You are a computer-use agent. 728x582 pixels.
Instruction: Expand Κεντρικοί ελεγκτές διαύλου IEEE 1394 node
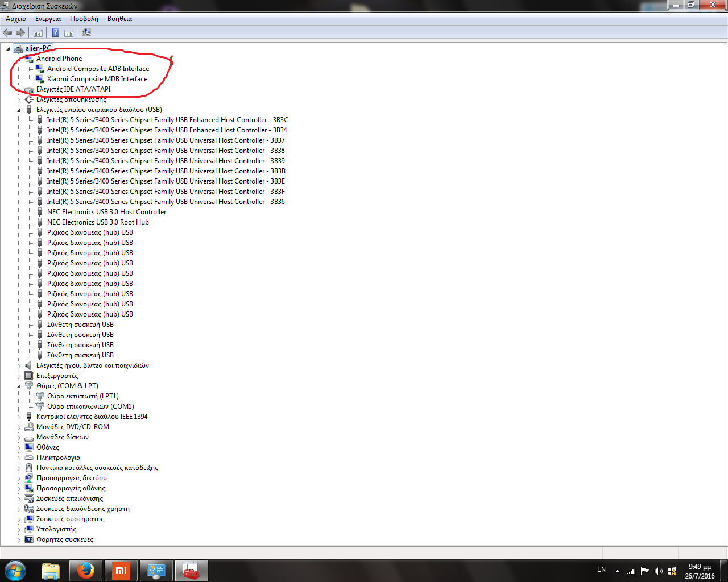click(19, 417)
